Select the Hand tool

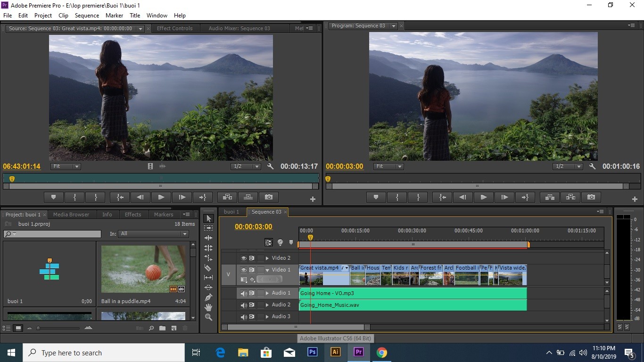208,307
